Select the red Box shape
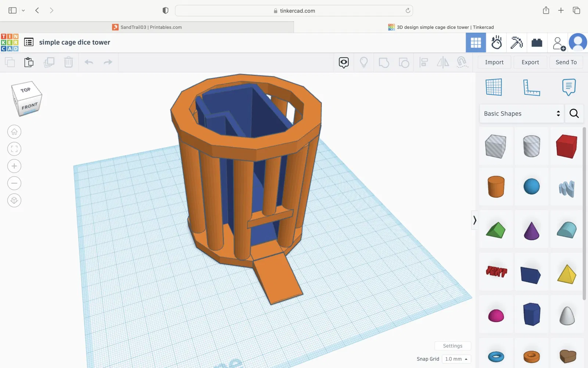Image resolution: width=588 pixels, height=368 pixels. (566, 146)
